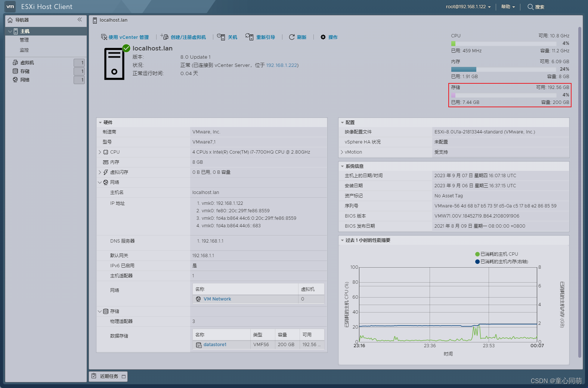Open the VM Network link
This screenshot has height=388, width=588.
click(217, 299)
